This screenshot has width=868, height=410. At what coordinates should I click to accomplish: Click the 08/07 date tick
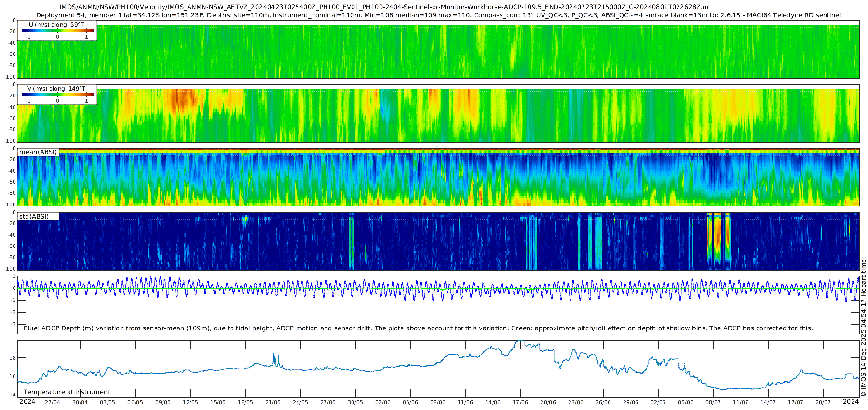pyautogui.click(x=713, y=402)
